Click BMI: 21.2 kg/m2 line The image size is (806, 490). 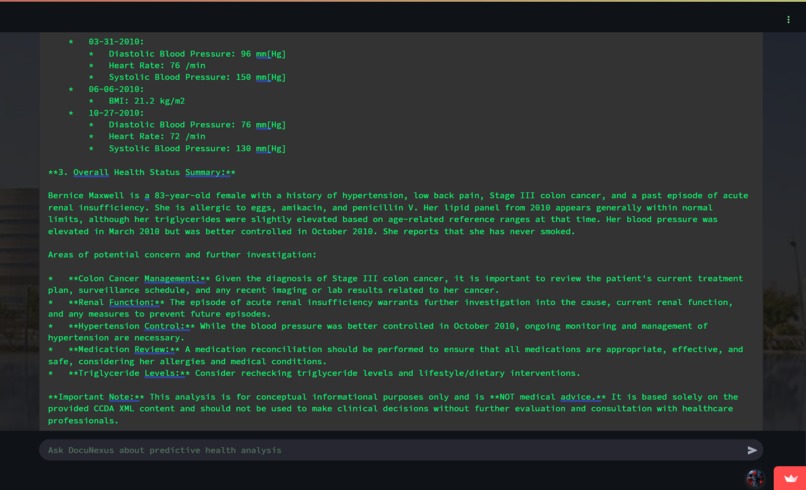[x=146, y=101]
